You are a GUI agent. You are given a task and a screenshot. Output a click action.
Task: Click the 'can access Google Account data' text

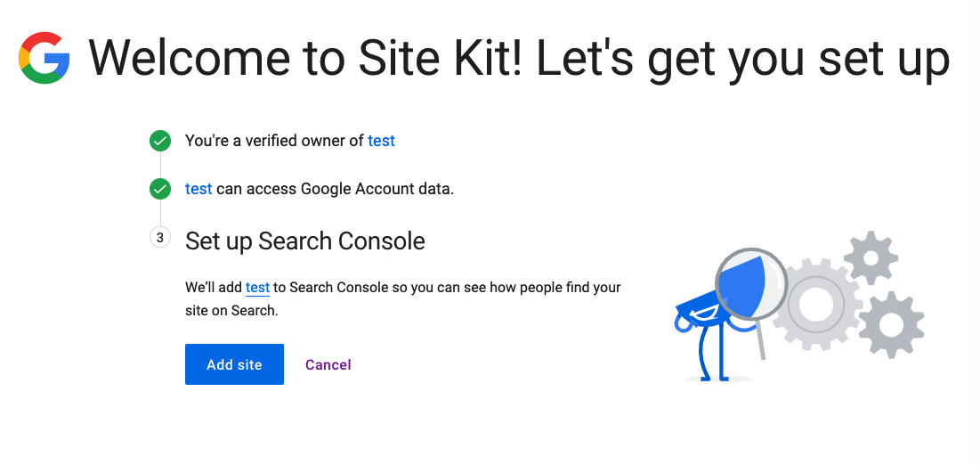[x=335, y=188]
